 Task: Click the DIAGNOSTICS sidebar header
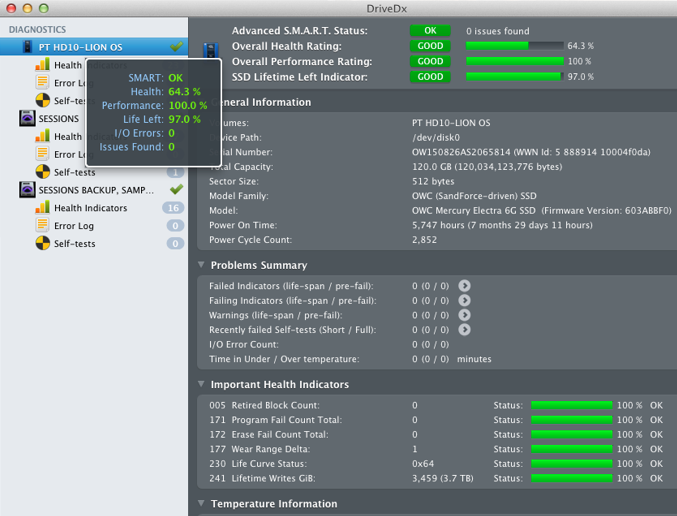pos(38,29)
